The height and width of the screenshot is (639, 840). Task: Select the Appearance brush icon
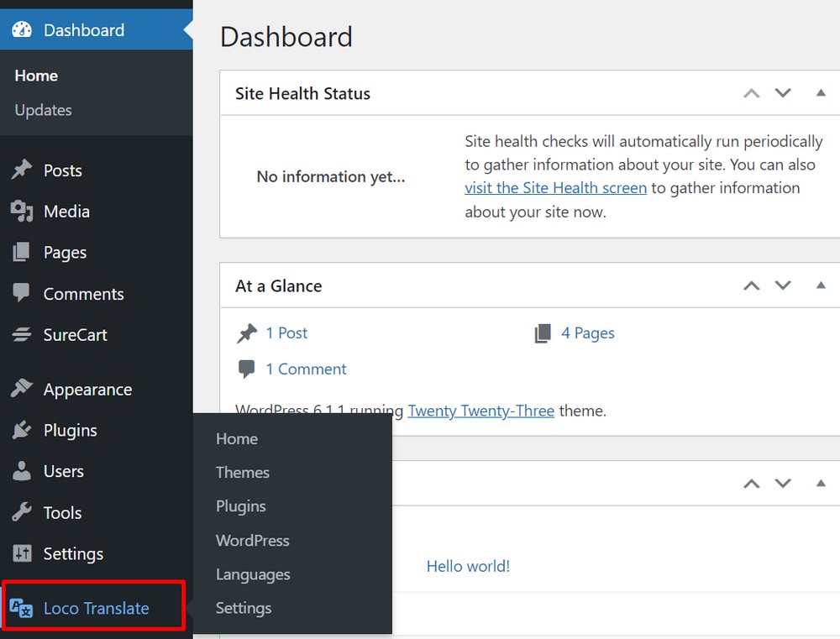point(22,389)
